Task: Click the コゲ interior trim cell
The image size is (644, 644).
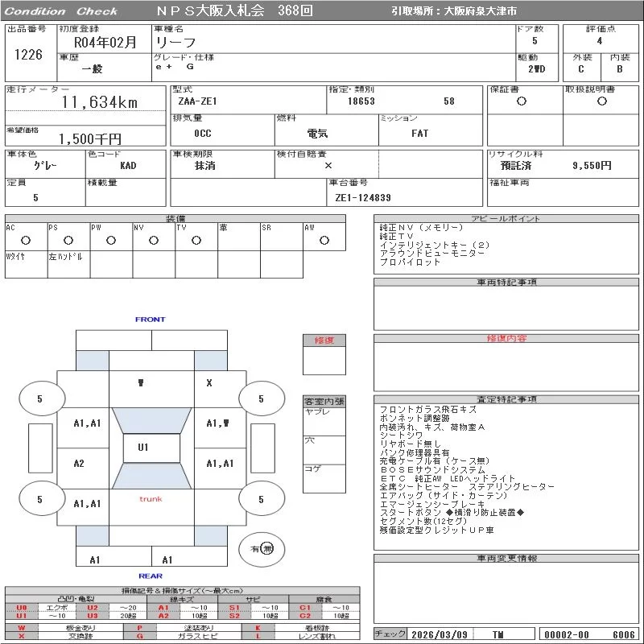Action: 324,478
